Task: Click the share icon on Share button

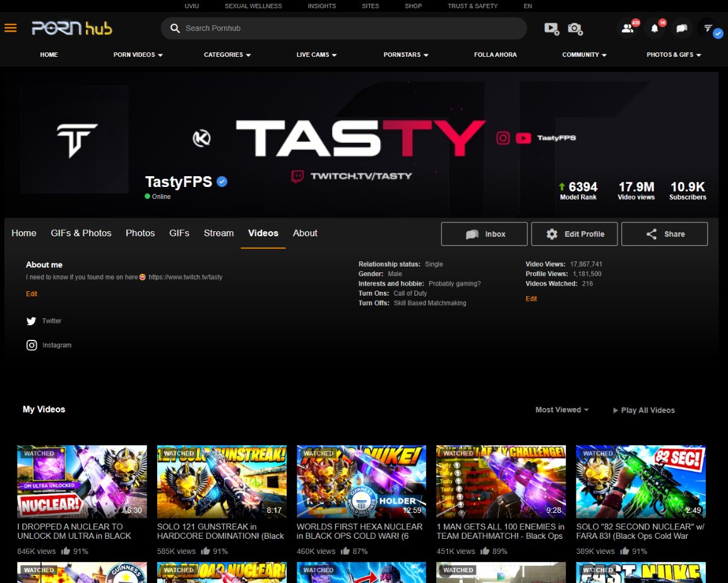Action: pos(652,234)
